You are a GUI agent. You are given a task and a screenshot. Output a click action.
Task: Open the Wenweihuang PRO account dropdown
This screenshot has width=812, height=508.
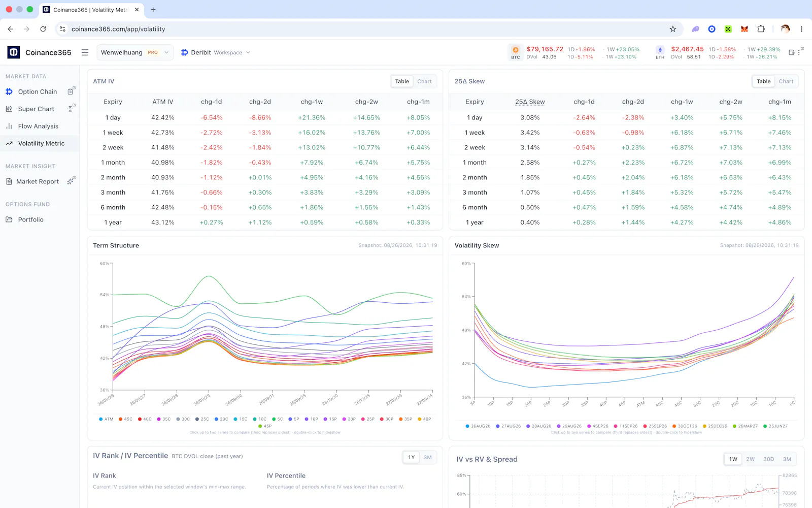pos(135,52)
